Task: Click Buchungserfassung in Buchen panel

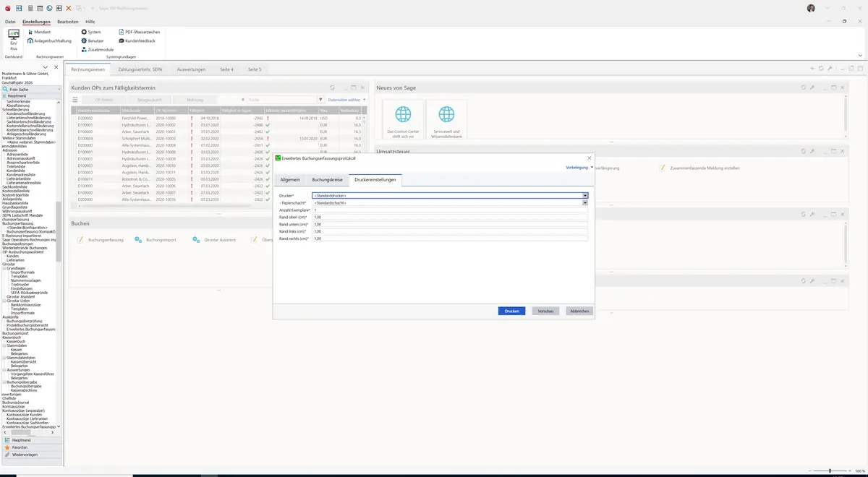Action: click(101, 239)
